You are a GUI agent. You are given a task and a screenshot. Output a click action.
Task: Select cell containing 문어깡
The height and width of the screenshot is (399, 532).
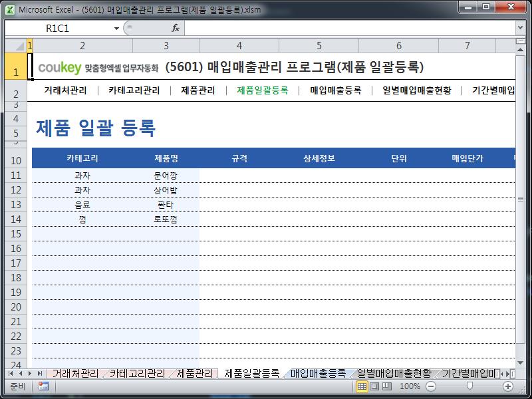click(166, 176)
